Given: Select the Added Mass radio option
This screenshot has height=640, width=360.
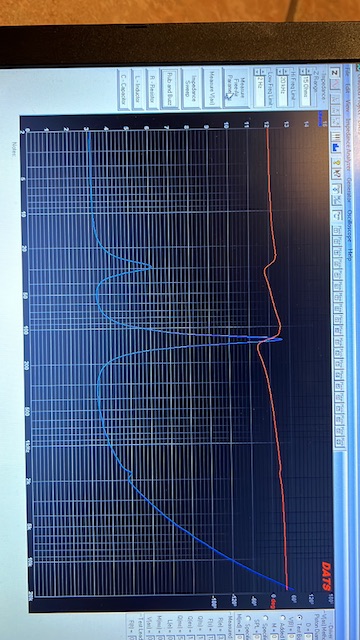Looking at the screenshot, I should [x=283, y=618].
